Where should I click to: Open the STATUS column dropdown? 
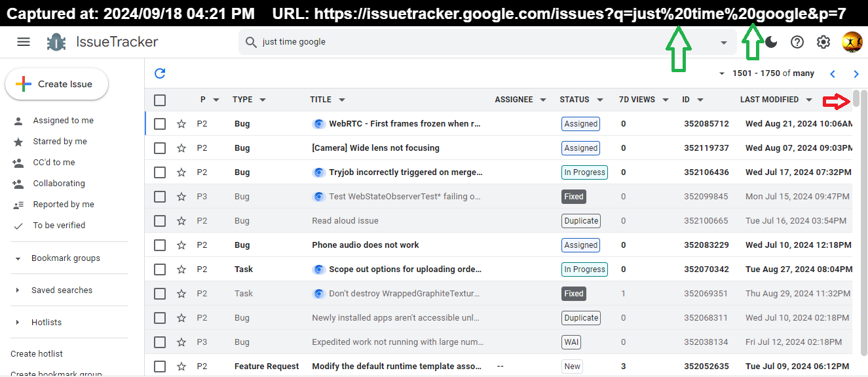pyautogui.click(x=600, y=100)
